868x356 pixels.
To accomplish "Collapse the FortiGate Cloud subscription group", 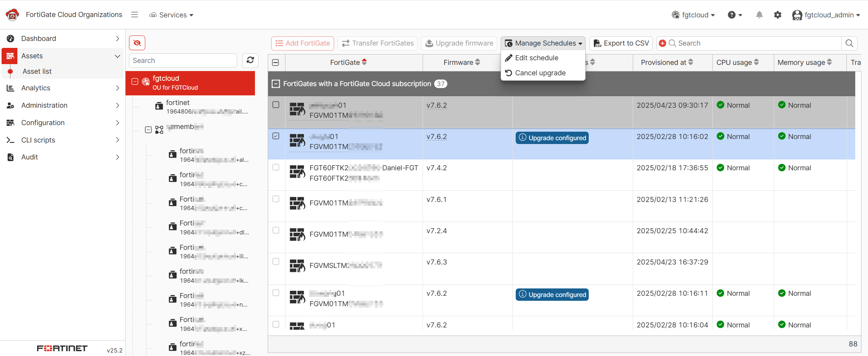I will click(276, 84).
